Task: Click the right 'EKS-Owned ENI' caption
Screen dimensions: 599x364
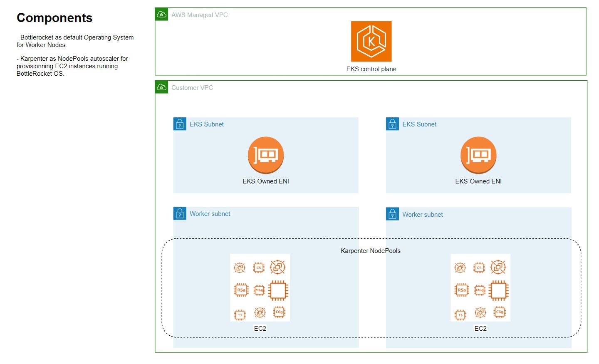Action: (x=478, y=181)
